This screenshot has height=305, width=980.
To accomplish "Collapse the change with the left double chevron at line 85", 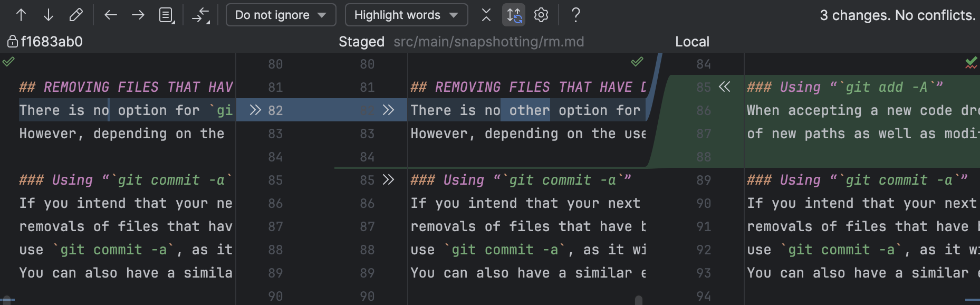I will point(725,87).
